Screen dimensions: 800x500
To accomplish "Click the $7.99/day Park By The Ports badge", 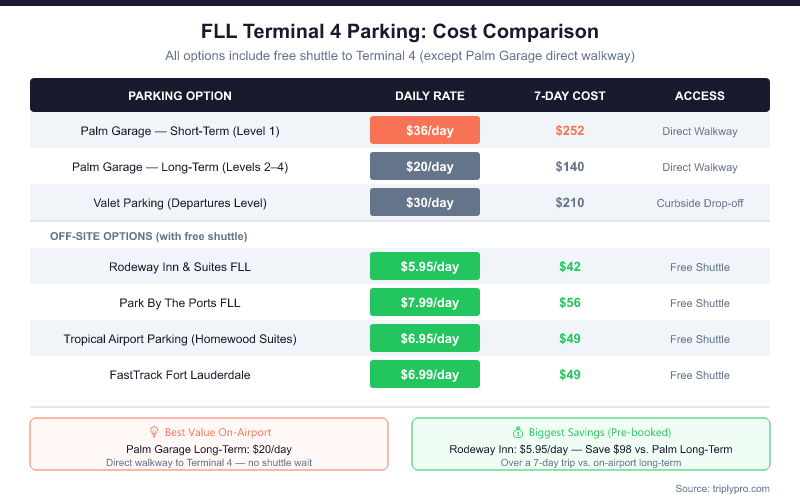I will pyautogui.click(x=425, y=302).
